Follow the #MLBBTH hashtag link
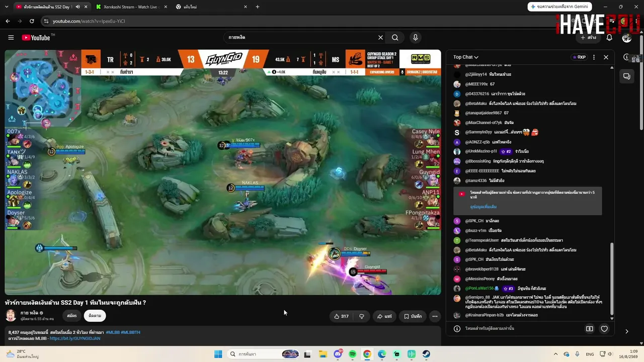Screen dimensions: 644x362 click(130, 332)
